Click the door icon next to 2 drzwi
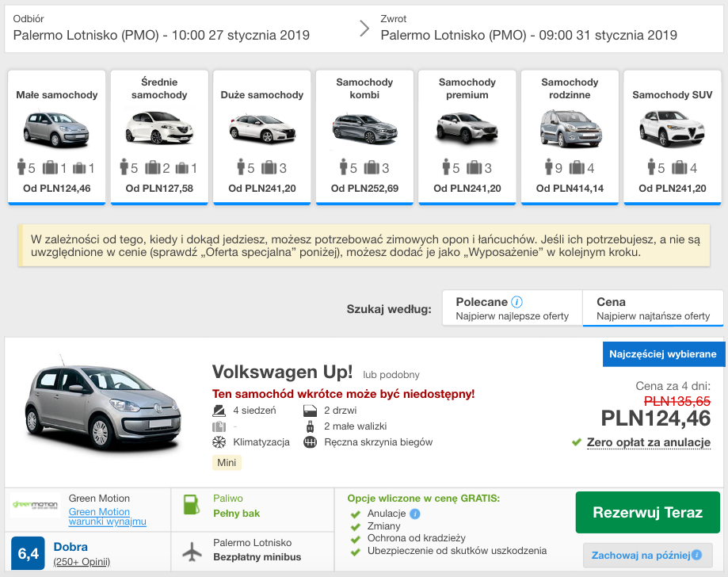 pyautogui.click(x=308, y=410)
